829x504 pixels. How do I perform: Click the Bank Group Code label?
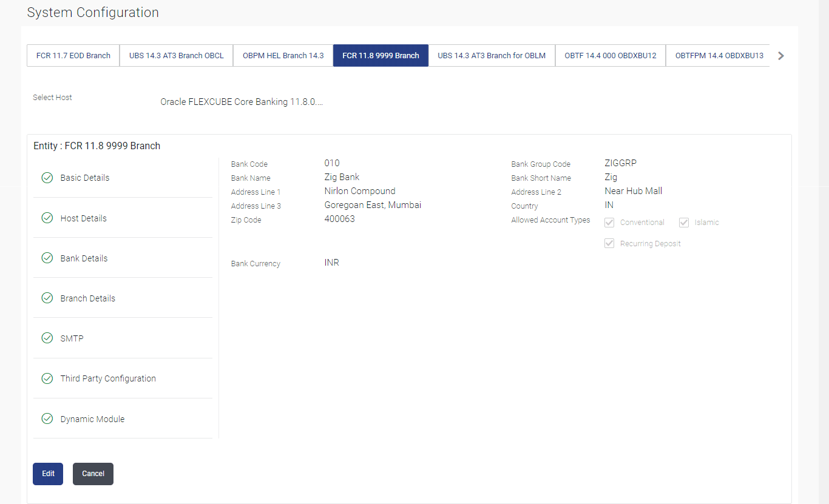coord(541,164)
